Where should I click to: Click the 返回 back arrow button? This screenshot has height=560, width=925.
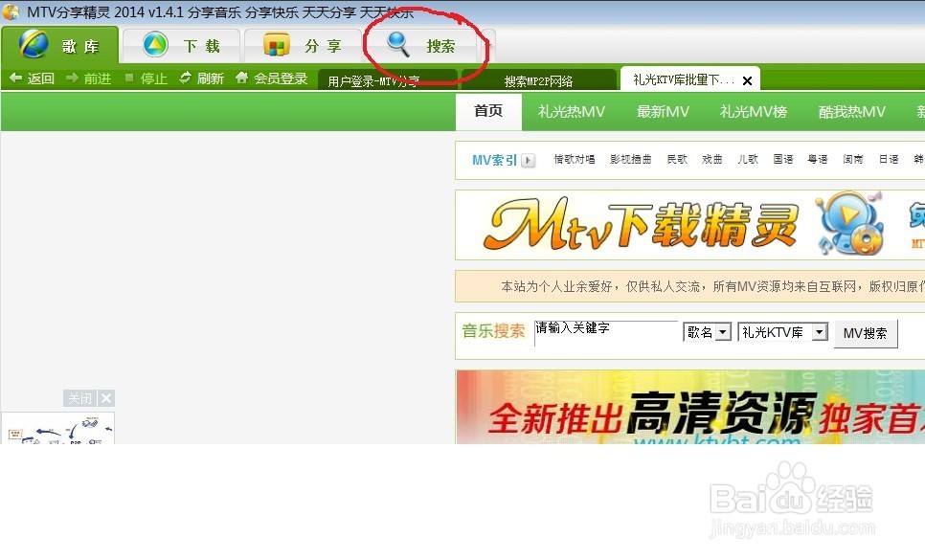[32, 78]
